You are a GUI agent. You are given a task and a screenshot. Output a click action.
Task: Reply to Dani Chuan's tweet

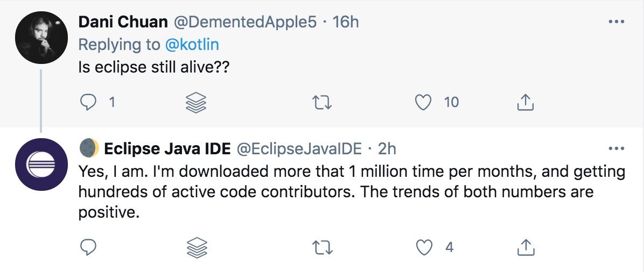(87, 102)
